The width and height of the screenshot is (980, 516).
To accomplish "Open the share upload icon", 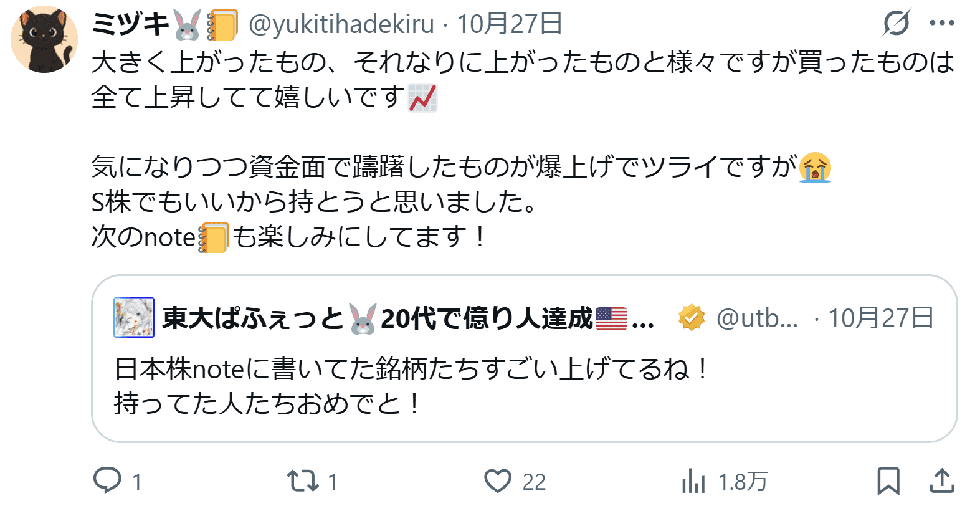I will [x=942, y=481].
